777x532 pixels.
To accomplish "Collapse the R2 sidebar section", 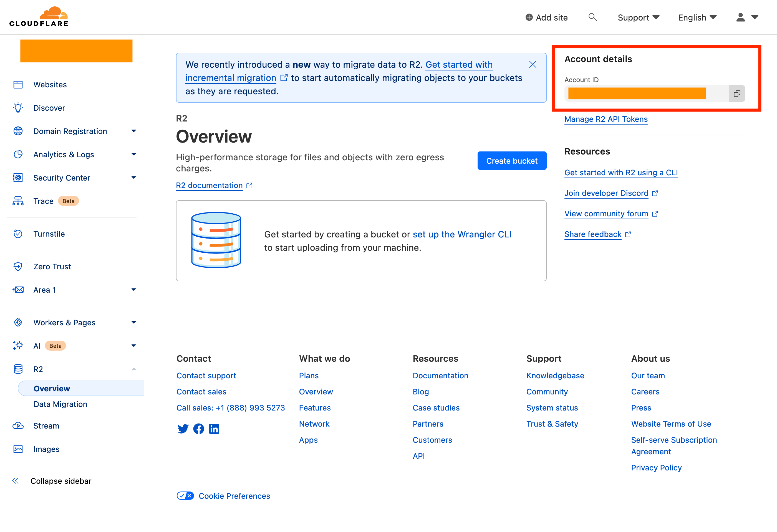I will 133,369.
